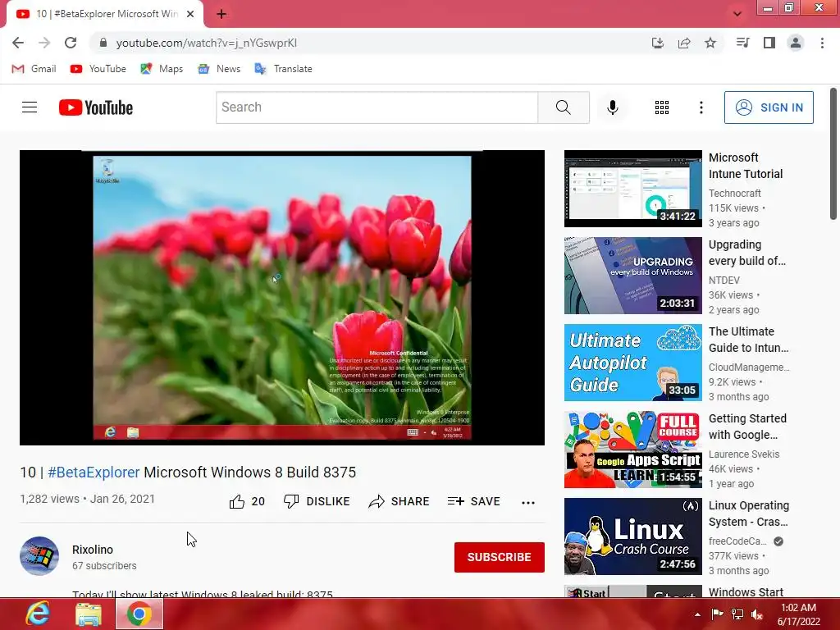The image size is (840, 630).
Task: Click the magnifying glass search button
Action: [564, 107]
